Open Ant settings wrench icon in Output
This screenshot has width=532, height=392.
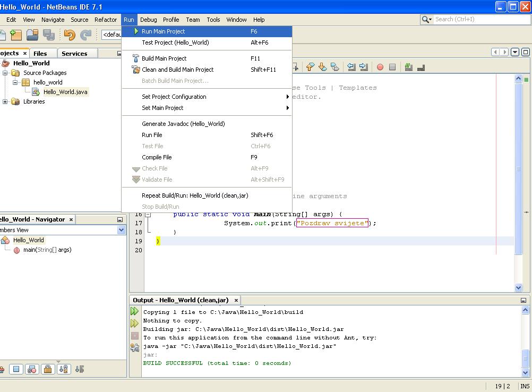[135, 347]
